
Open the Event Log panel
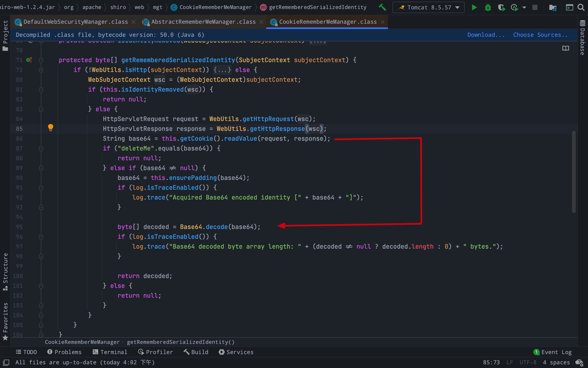552,352
